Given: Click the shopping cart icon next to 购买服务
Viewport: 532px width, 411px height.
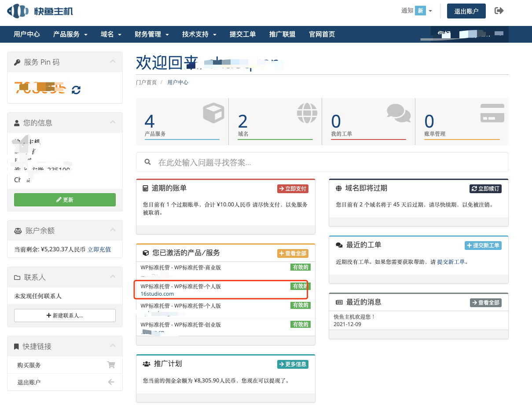Looking at the screenshot, I should (111, 365).
